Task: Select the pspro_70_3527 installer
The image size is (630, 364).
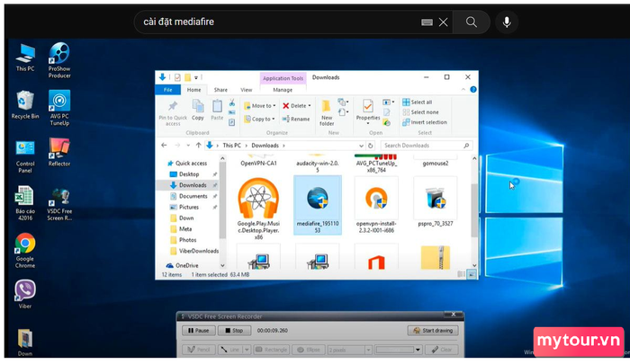Action: coord(435,202)
